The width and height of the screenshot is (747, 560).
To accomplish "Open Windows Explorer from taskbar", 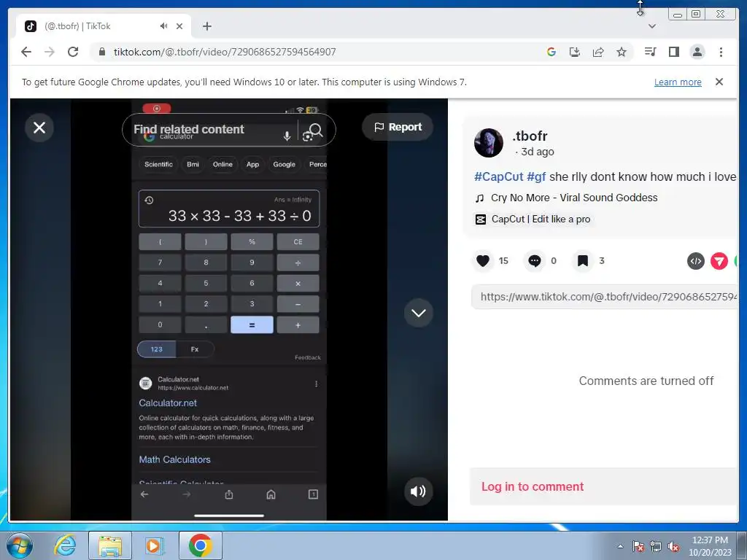I will 110,545.
